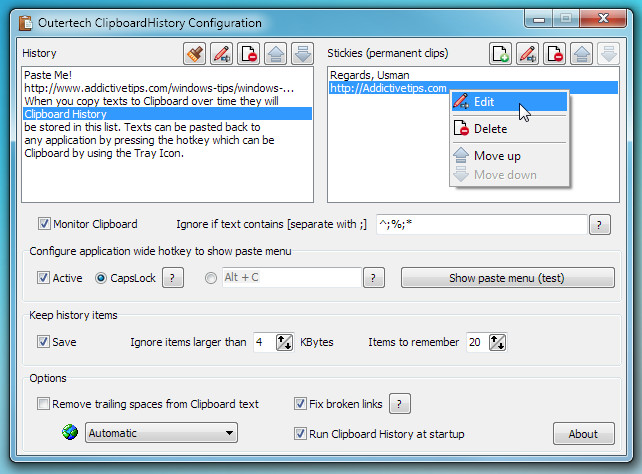Edit sticky clip pencil icon
The image size is (642, 474).
pyautogui.click(x=527, y=54)
